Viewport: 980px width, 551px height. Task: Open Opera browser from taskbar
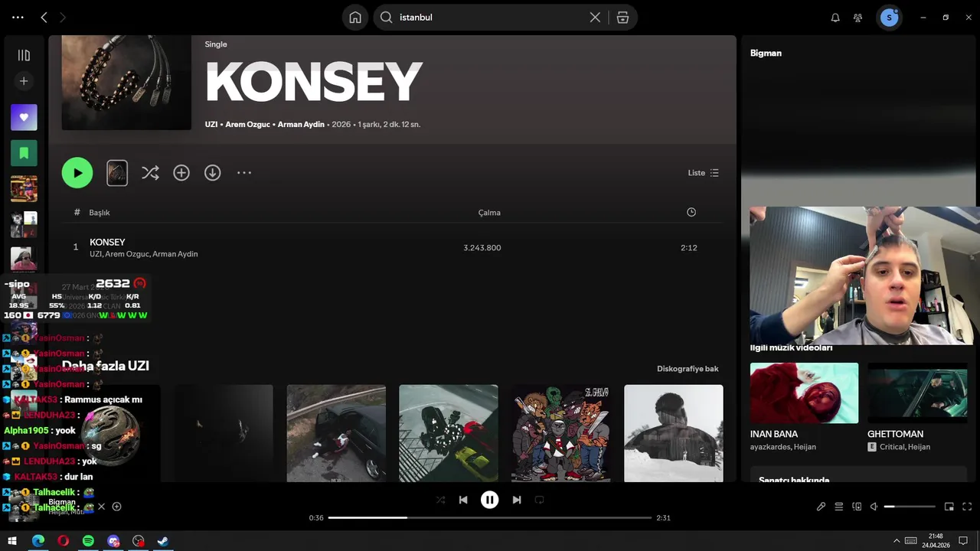(x=63, y=541)
